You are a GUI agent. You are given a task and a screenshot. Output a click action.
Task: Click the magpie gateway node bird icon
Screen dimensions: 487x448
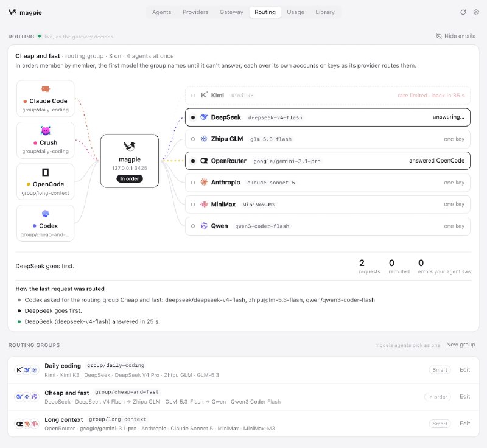(x=130, y=146)
